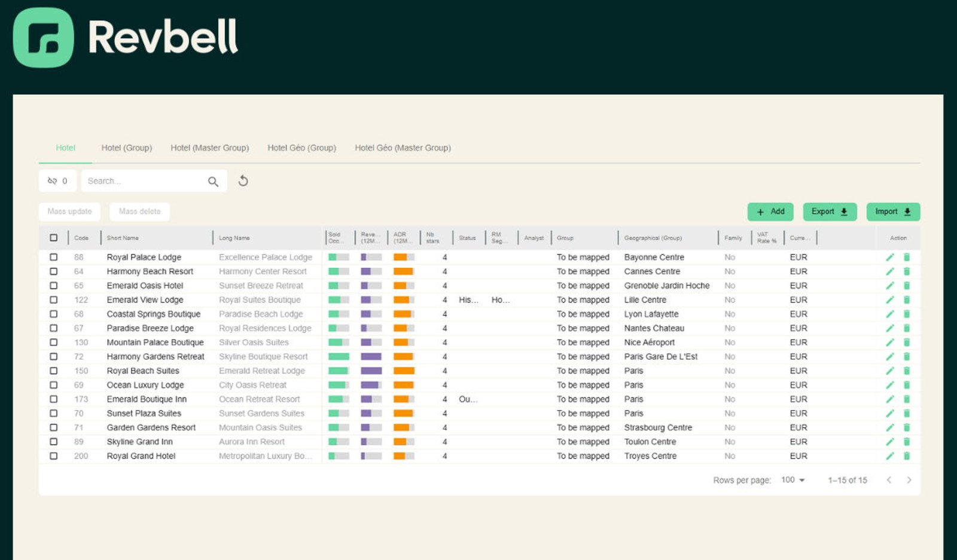The height and width of the screenshot is (560, 957).
Task: Delete the Emerald Boutique Inn row
Action: coord(907,399)
